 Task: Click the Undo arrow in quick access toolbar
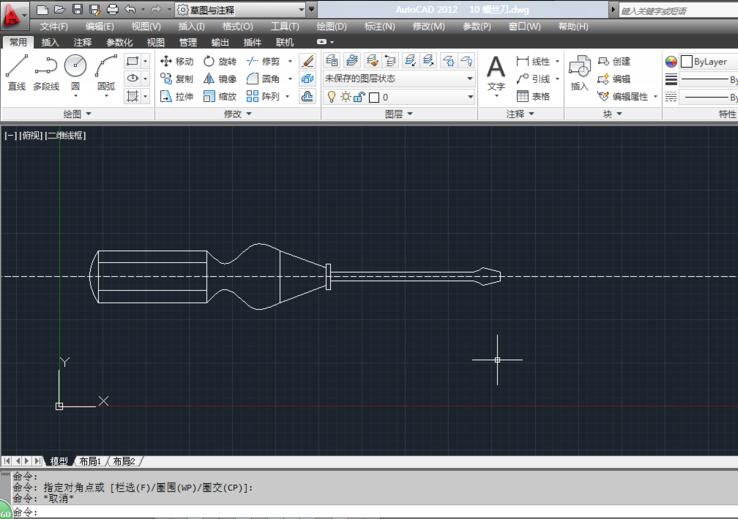click(x=130, y=9)
